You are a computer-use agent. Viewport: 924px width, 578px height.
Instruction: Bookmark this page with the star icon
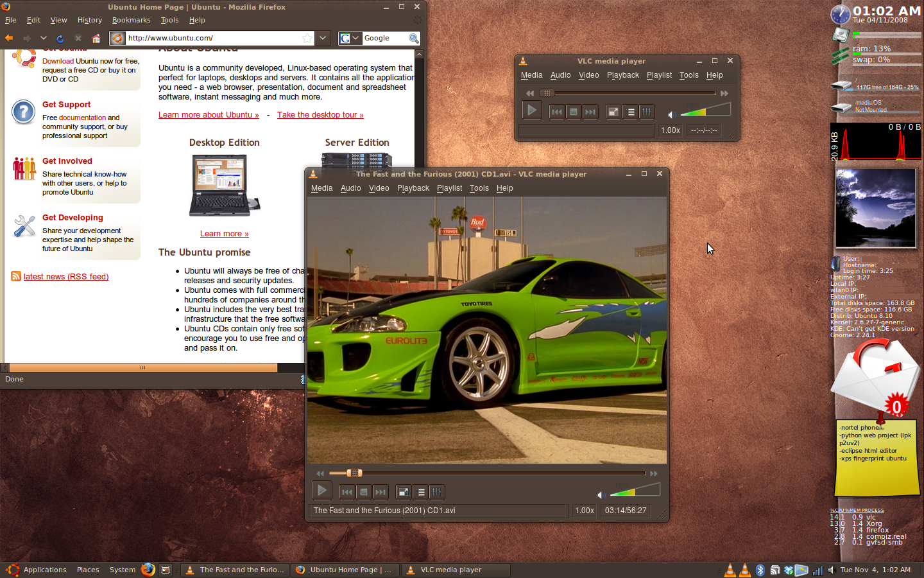(307, 39)
